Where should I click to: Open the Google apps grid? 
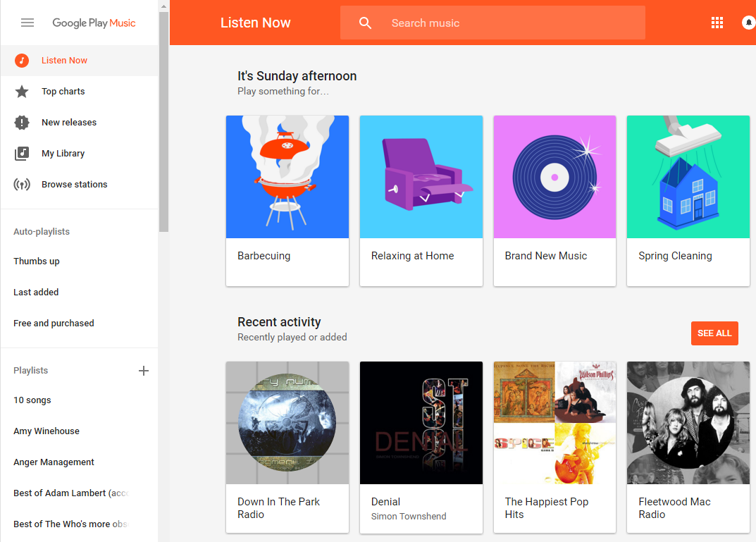717,23
